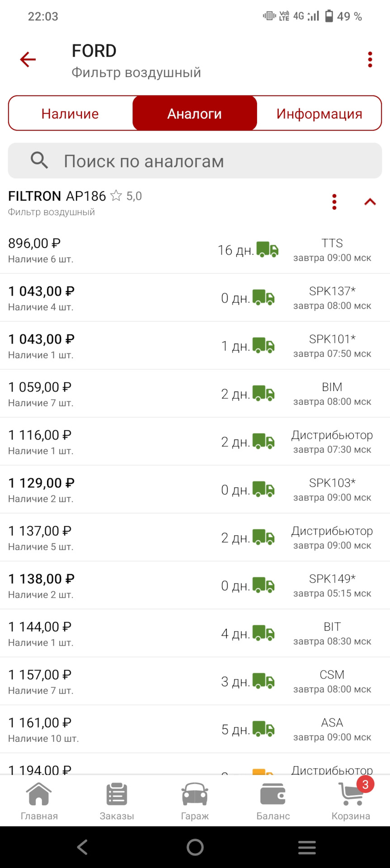Select the Аналоги tab

point(195,113)
